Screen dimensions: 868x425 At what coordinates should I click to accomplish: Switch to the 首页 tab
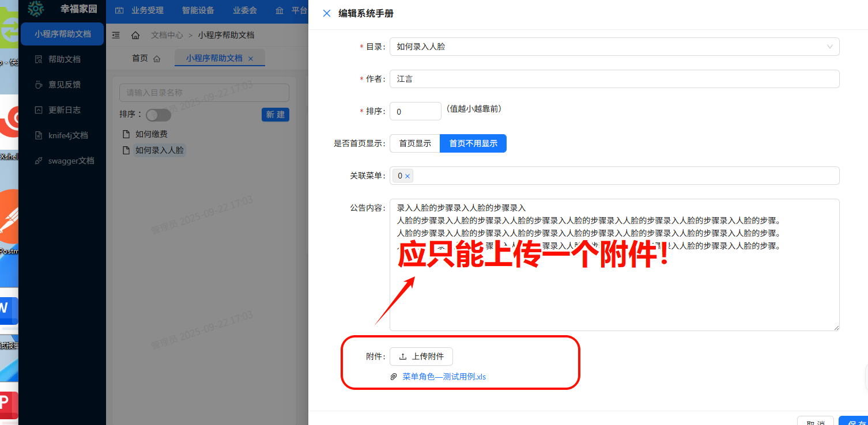tap(139, 58)
